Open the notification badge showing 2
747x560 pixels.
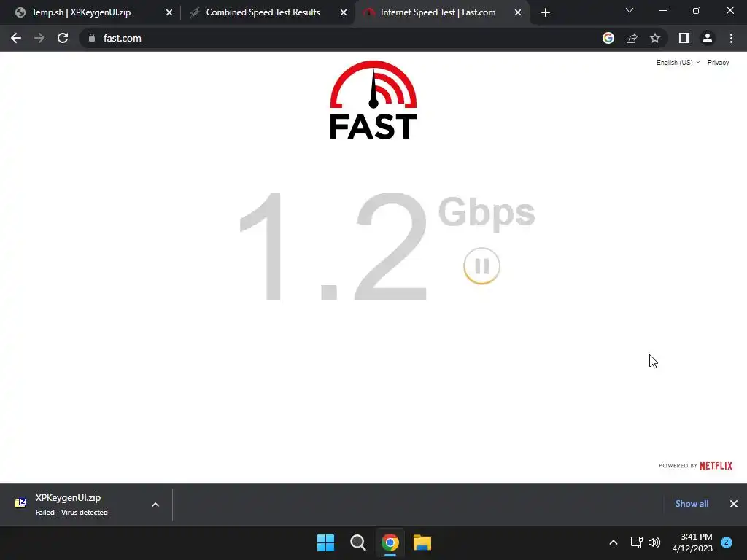[x=727, y=542]
